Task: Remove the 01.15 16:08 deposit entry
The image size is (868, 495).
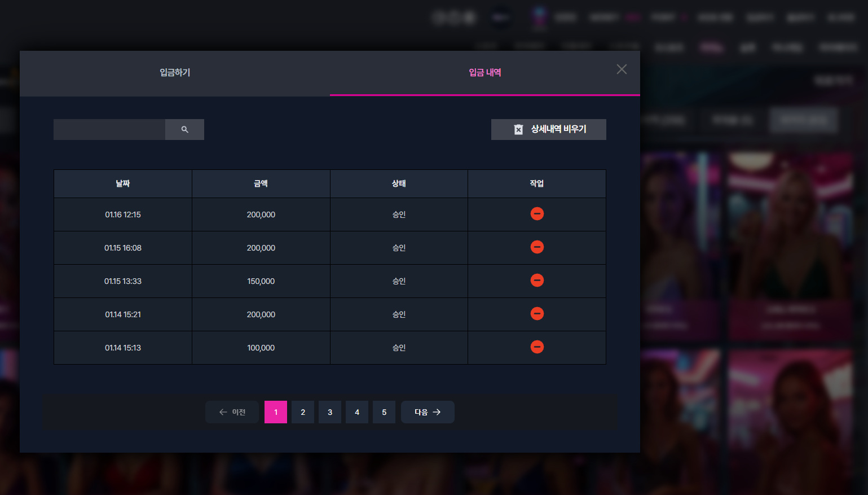Action: coord(537,247)
